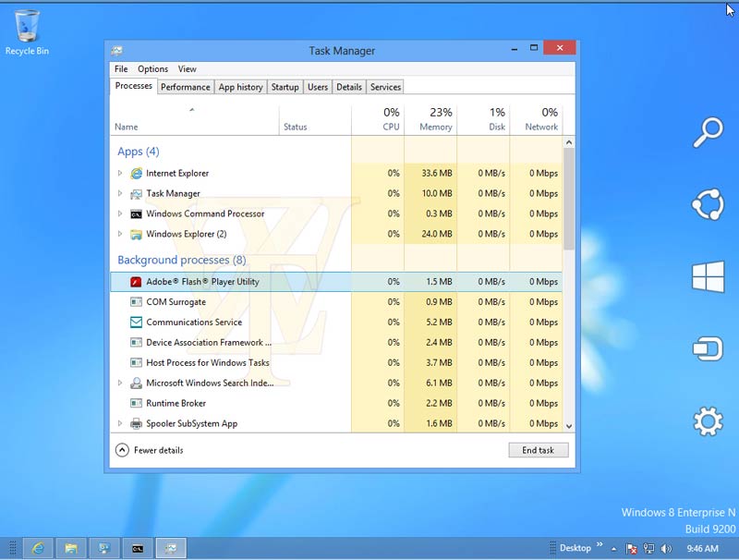Expand the Windows Explorer (2) entry
Viewport: 739px width, 560px height.
pyautogui.click(x=120, y=235)
